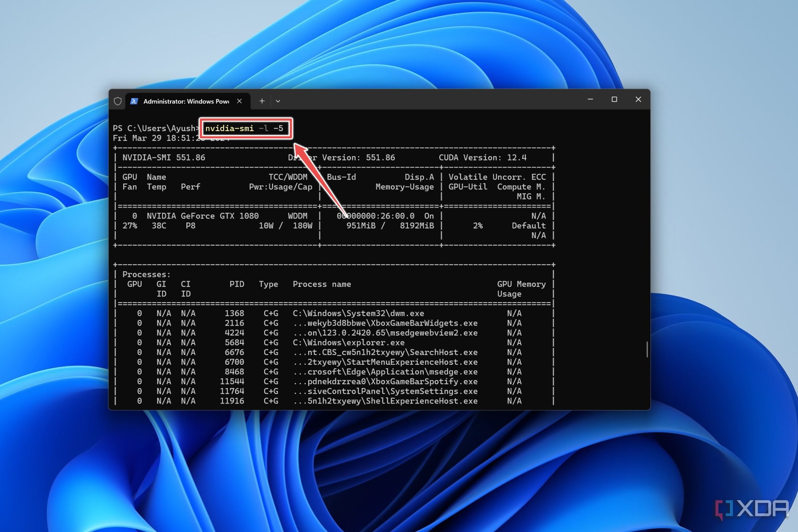Image resolution: width=798 pixels, height=532 pixels.
Task: Close the Administrator: Windows PowerShell tab
Action: (x=239, y=101)
